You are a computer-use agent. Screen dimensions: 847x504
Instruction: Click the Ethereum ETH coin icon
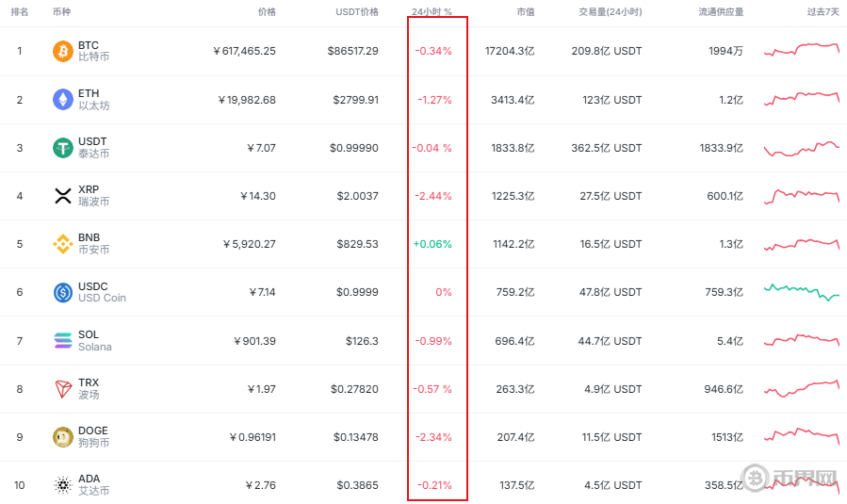(63, 99)
